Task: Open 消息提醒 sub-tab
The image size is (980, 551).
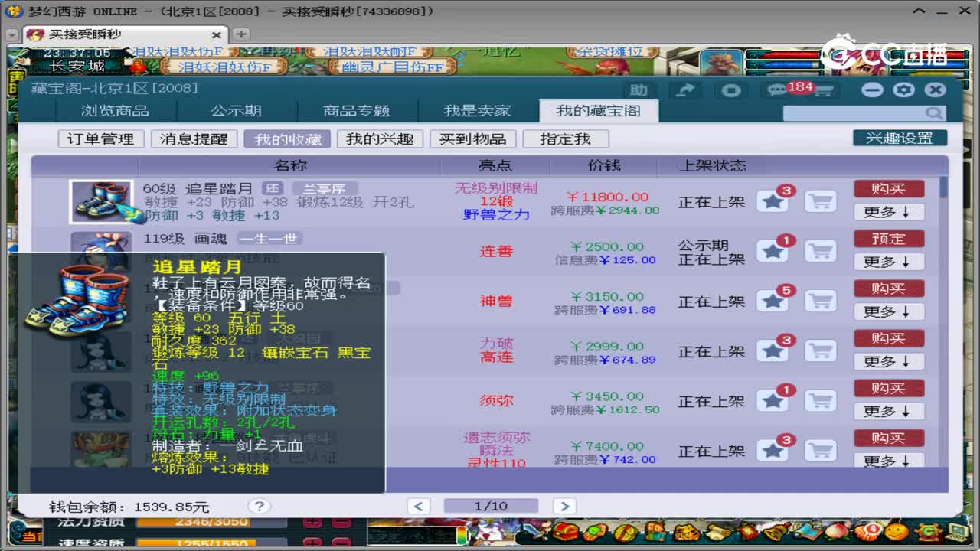Action: tap(194, 139)
